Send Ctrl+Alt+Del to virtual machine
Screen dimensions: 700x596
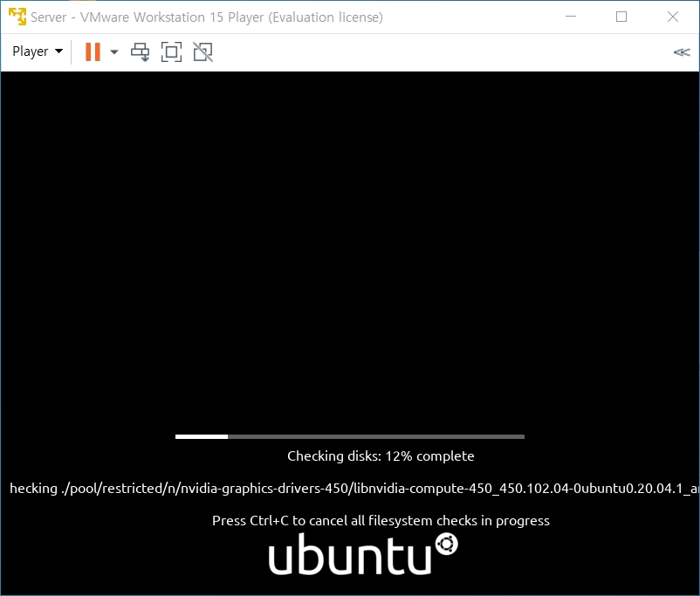[141, 51]
